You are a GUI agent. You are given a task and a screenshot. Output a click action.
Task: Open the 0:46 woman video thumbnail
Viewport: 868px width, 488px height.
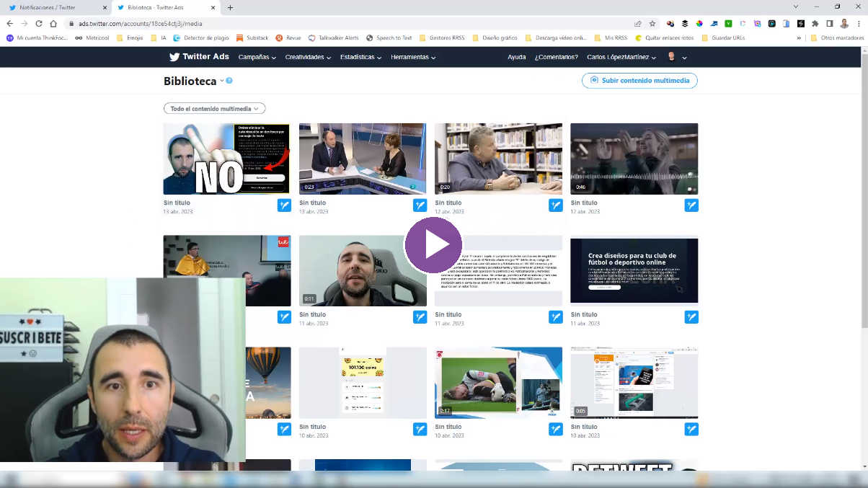pos(634,159)
